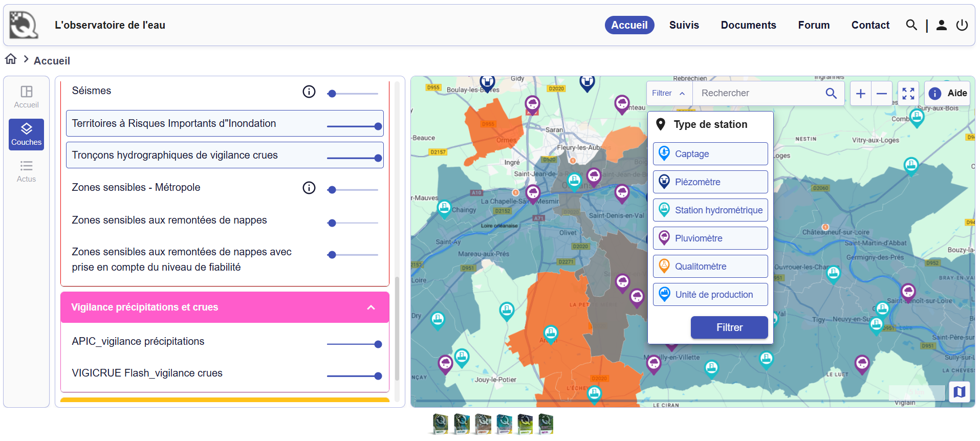Collapse Vigilance précipitations et crues section

371,307
